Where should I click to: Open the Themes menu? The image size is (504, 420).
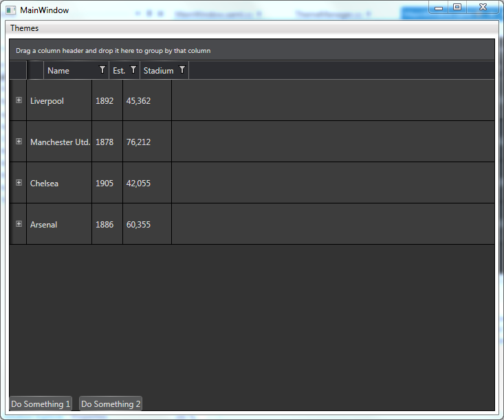point(25,28)
